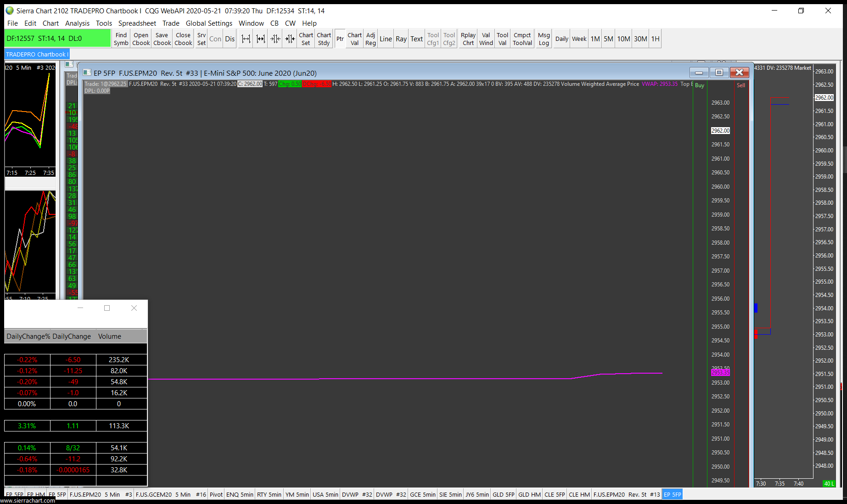Open the Trade menu
The image size is (847, 504).
pos(171,23)
